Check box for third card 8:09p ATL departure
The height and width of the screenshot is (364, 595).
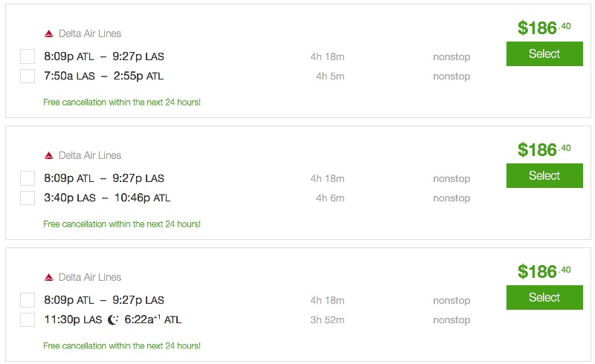(28, 300)
